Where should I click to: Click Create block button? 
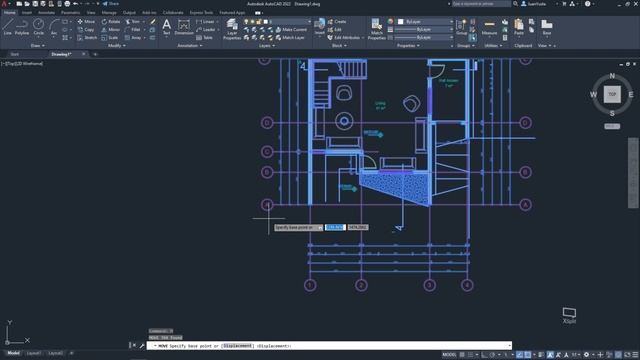point(337,22)
